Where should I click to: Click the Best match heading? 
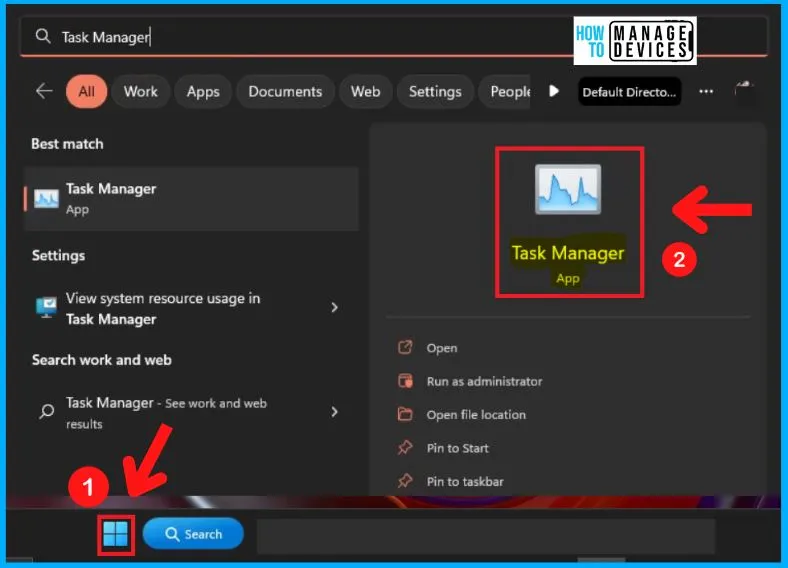(x=67, y=144)
